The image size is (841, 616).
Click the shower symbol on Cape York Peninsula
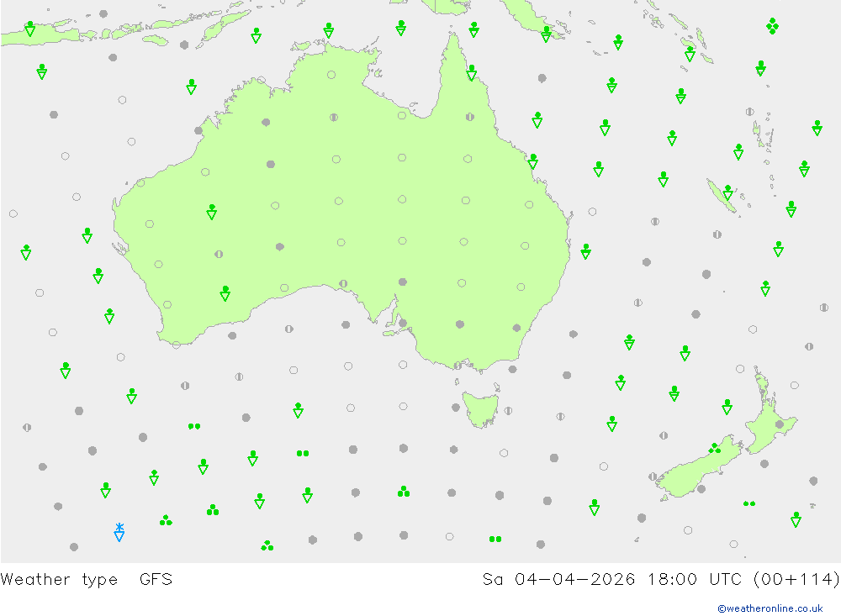pyautogui.click(x=472, y=72)
